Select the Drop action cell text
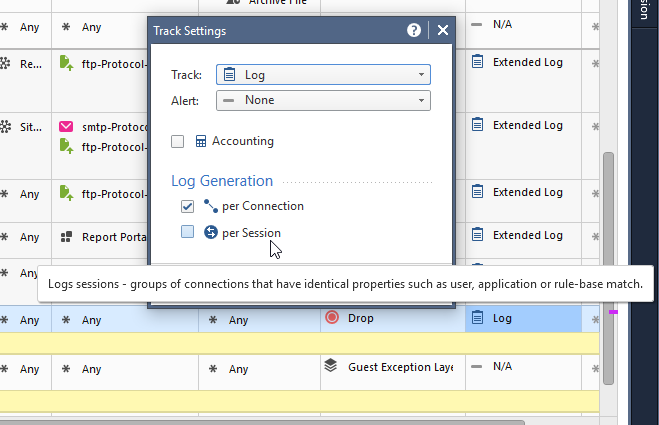 click(x=361, y=318)
